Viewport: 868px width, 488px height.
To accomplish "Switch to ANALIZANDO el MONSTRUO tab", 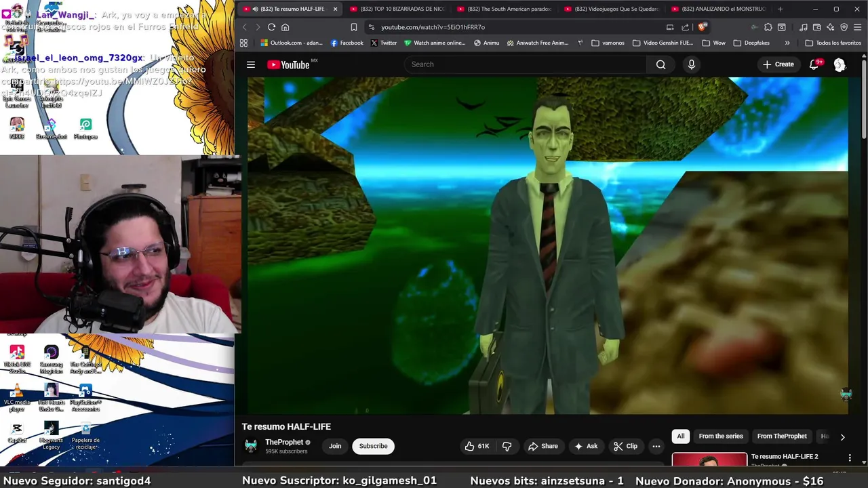I will (x=718, y=9).
